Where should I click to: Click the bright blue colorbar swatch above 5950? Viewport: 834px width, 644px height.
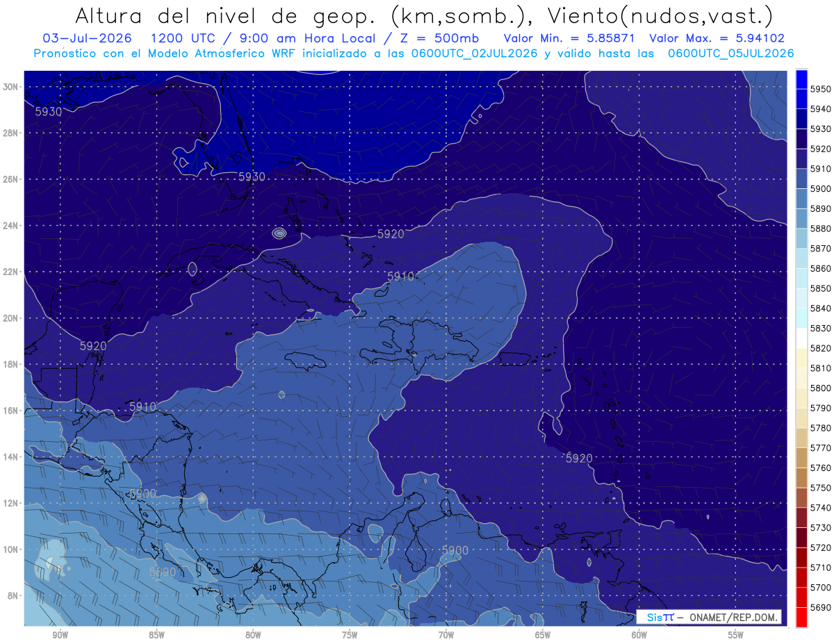tap(801, 79)
